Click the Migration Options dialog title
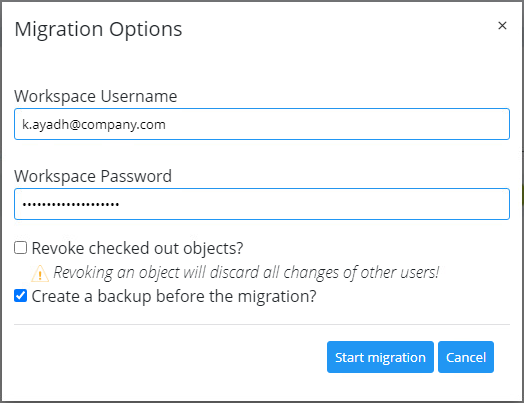This screenshot has width=524, height=403. (x=98, y=29)
